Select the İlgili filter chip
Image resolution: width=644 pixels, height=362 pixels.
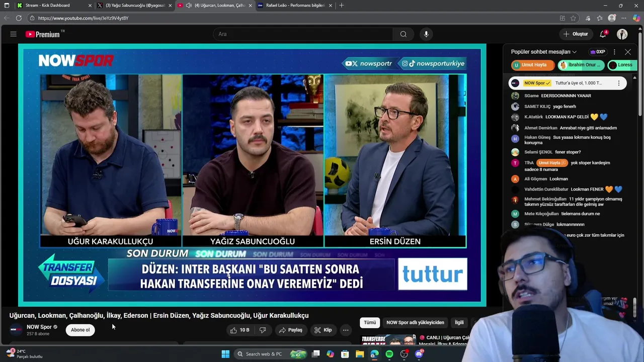(x=459, y=322)
